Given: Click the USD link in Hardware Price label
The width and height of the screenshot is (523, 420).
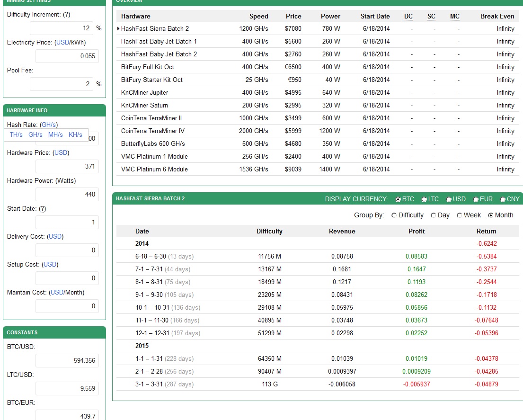Looking at the screenshot, I should click(61, 153).
